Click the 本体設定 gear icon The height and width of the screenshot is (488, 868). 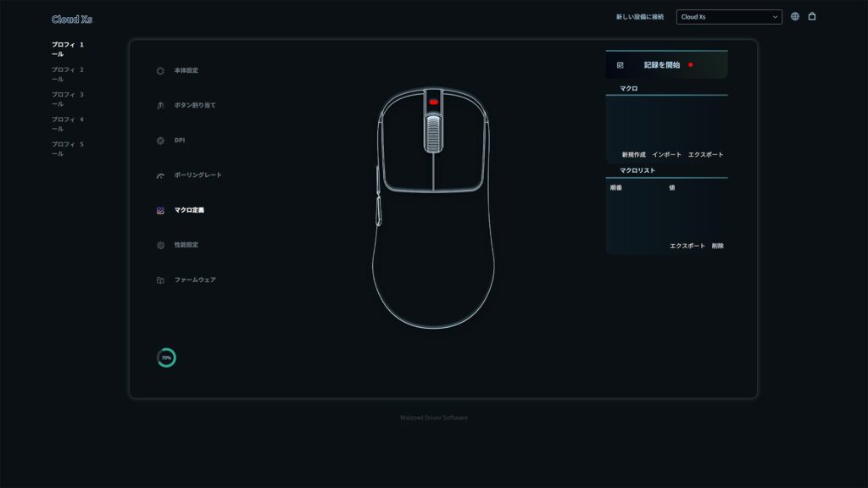160,71
